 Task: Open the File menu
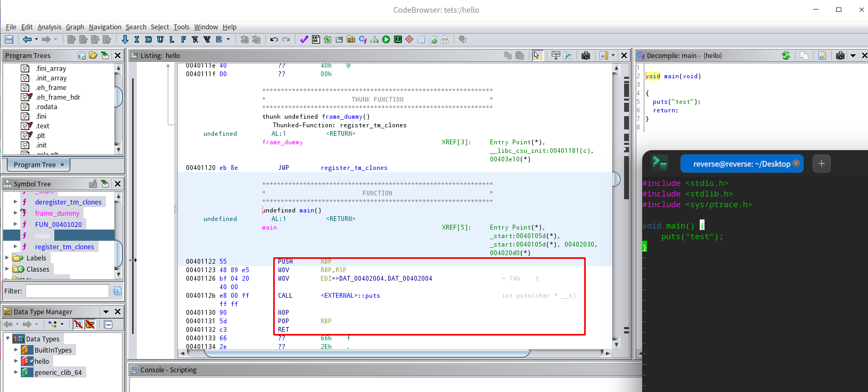tap(11, 27)
